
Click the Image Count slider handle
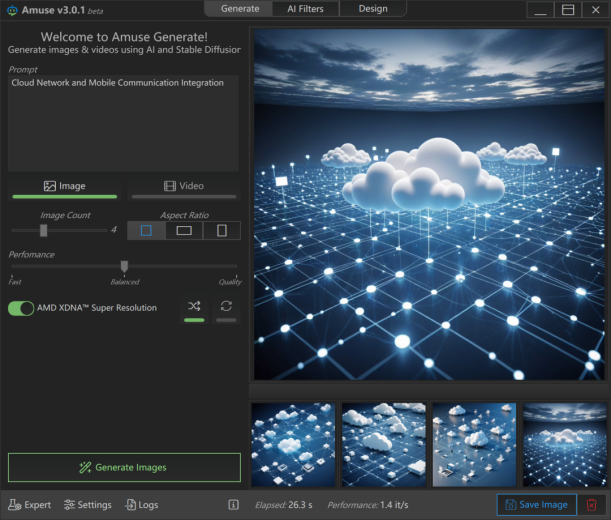point(43,230)
